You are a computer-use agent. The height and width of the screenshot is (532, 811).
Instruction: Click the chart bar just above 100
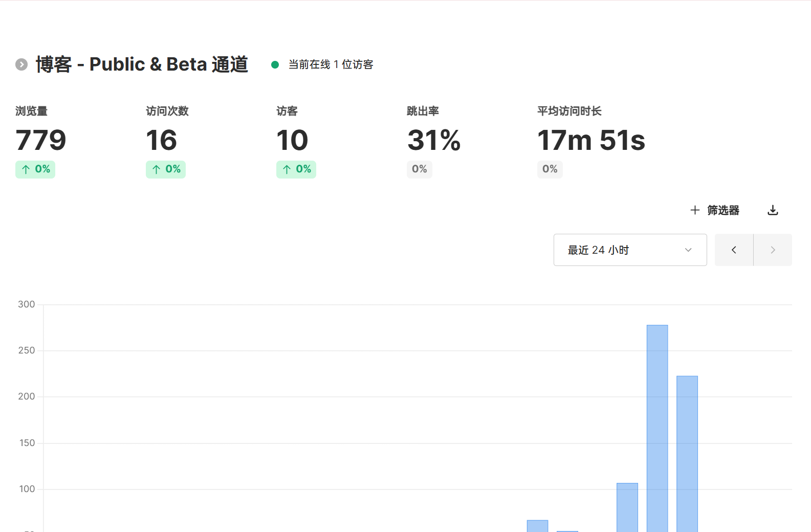(627, 507)
